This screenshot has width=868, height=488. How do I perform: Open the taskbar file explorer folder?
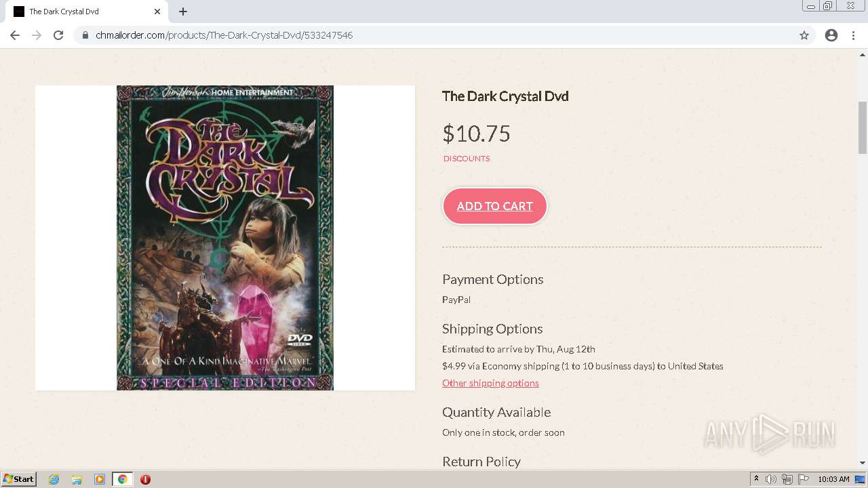coord(77,479)
